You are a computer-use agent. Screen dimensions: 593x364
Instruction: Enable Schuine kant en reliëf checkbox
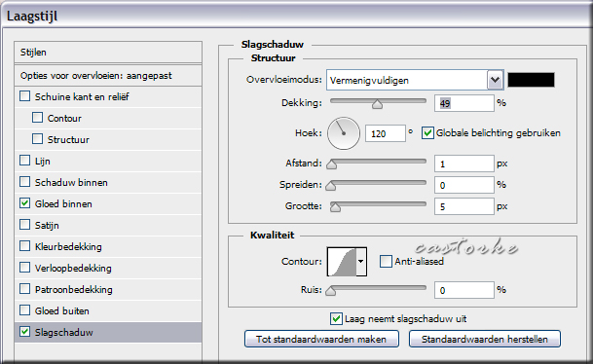pos(25,96)
